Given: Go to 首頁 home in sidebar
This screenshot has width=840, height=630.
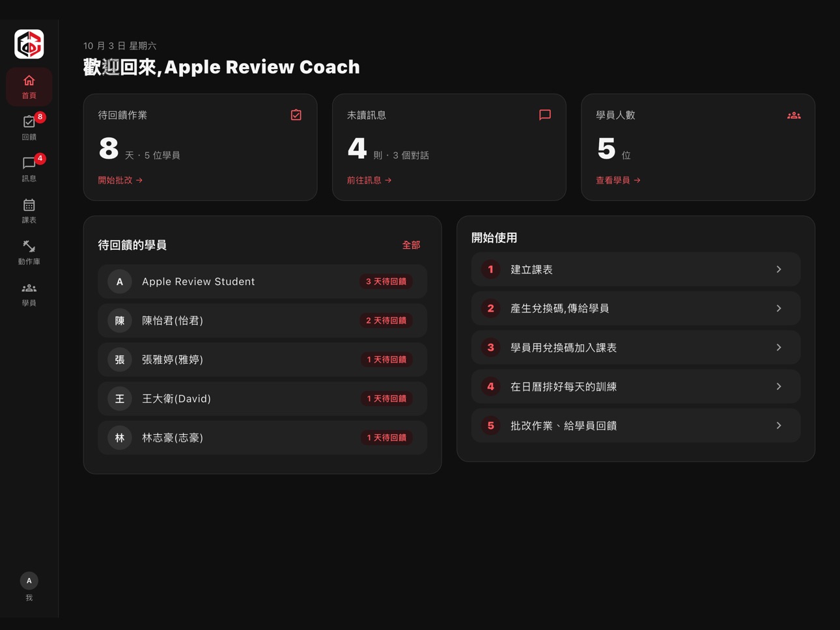Looking at the screenshot, I should click(29, 87).
